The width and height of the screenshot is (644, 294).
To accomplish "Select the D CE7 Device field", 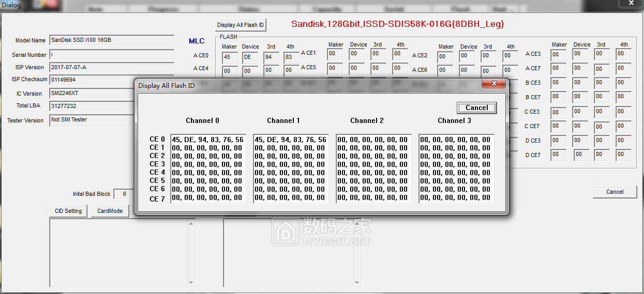I will pyautogui.click(x=581, y=154).
